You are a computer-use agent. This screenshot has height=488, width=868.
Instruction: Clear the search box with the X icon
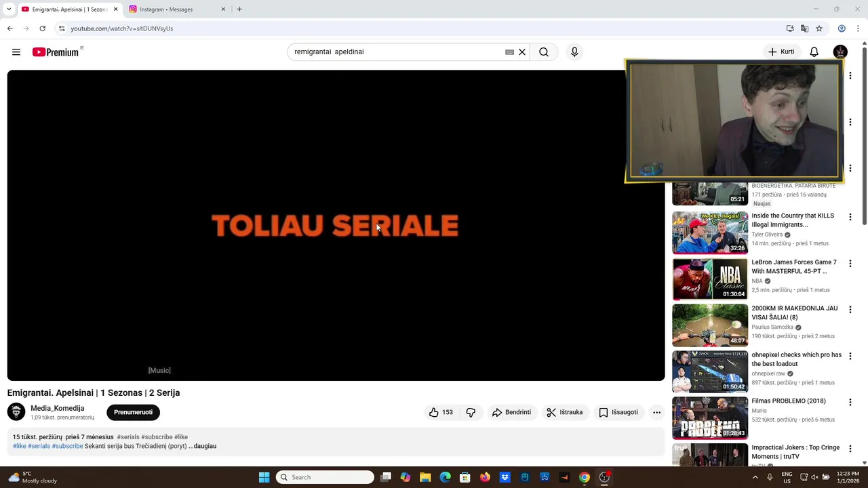(x=522, y=52)
